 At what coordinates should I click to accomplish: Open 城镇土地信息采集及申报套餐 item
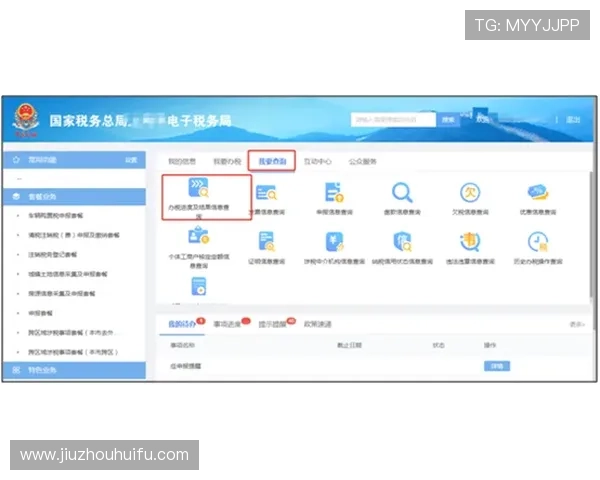pyautogui.click(x=67, y=274)
